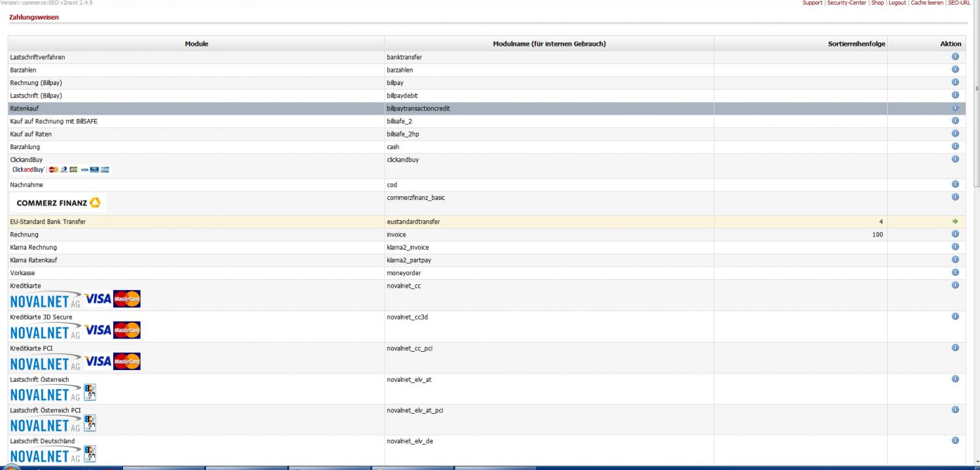The height and width of the screenshot is (470, 980).
Task: Open the Support link
Action: tap(812, 3)
